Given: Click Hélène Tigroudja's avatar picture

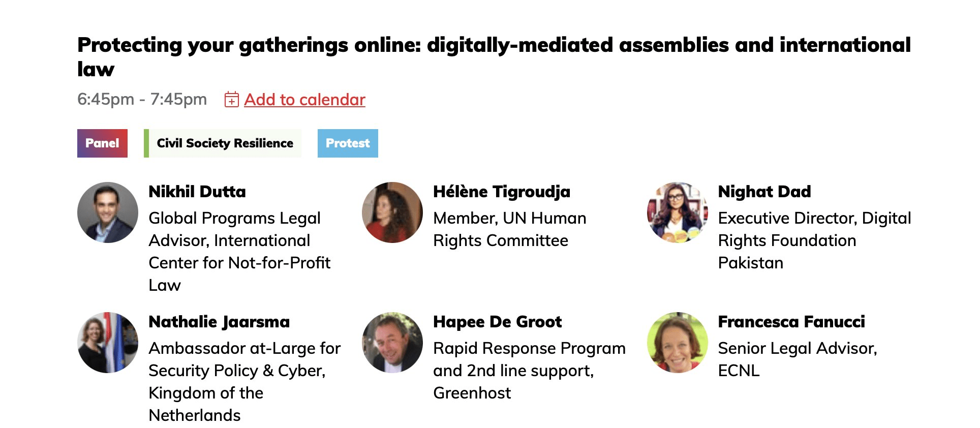Looking at the screenshot, I should [392, 212].
